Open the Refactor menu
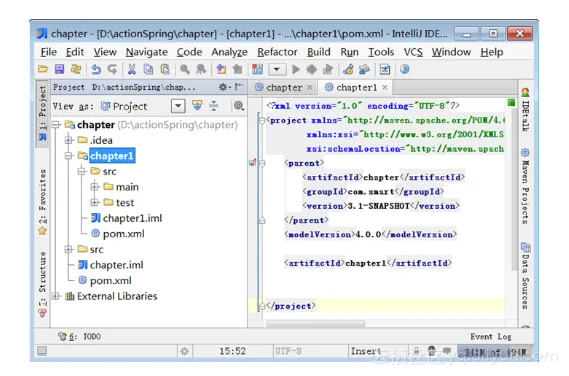This screenshot has width=569, height=376. (x=277, y=52)
